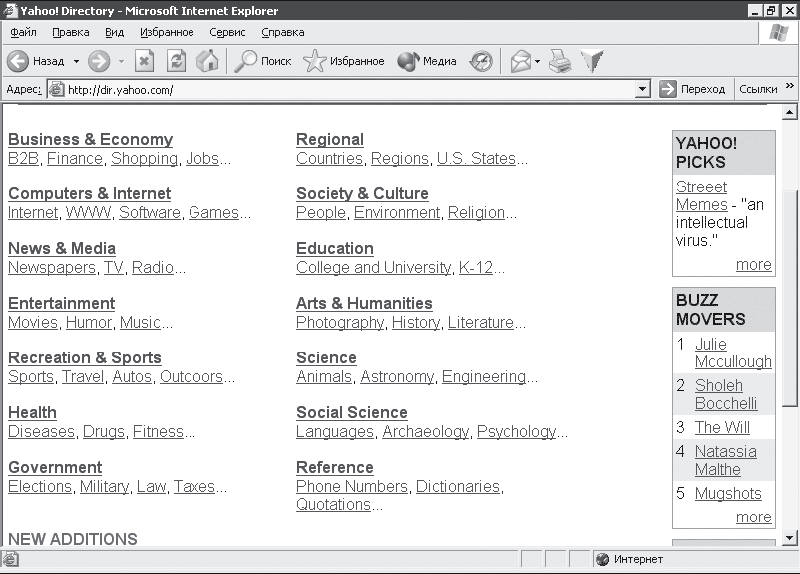Image resolution: width=800 pixels, height=574 pixels.
Task: Click in the address field URL text
Action: (x=300, y=89)
